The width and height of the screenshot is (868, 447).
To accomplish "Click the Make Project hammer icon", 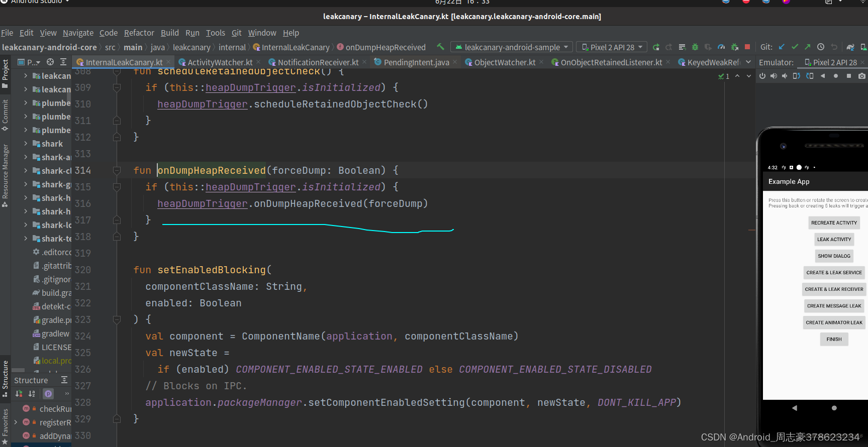I will click(440, 47).
